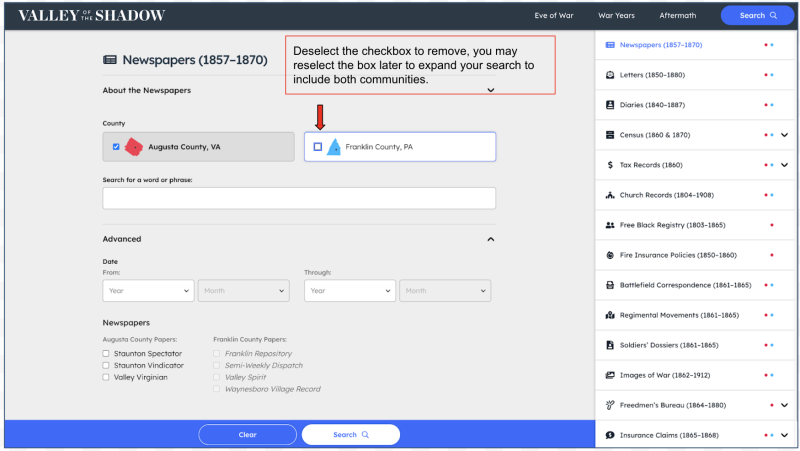Collapse the Advanced section chevron
800x451 pixels.
[490, 239]
